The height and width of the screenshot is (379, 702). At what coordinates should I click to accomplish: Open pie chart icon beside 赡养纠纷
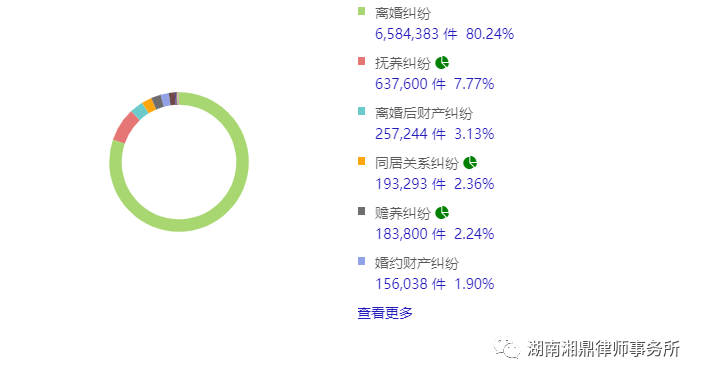442,213
